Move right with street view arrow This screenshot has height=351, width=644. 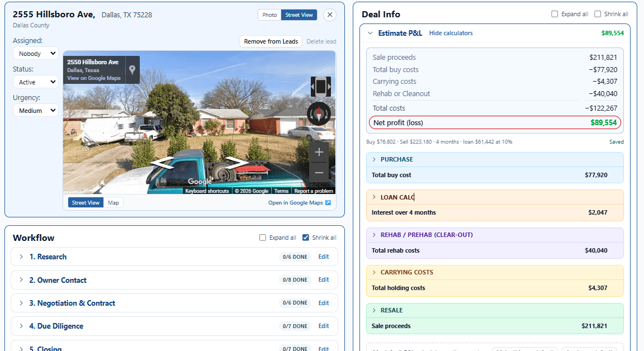click(x=237, y=163)
